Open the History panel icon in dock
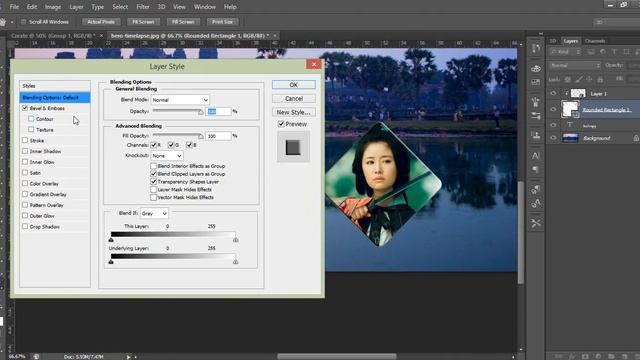 point(536,49)
